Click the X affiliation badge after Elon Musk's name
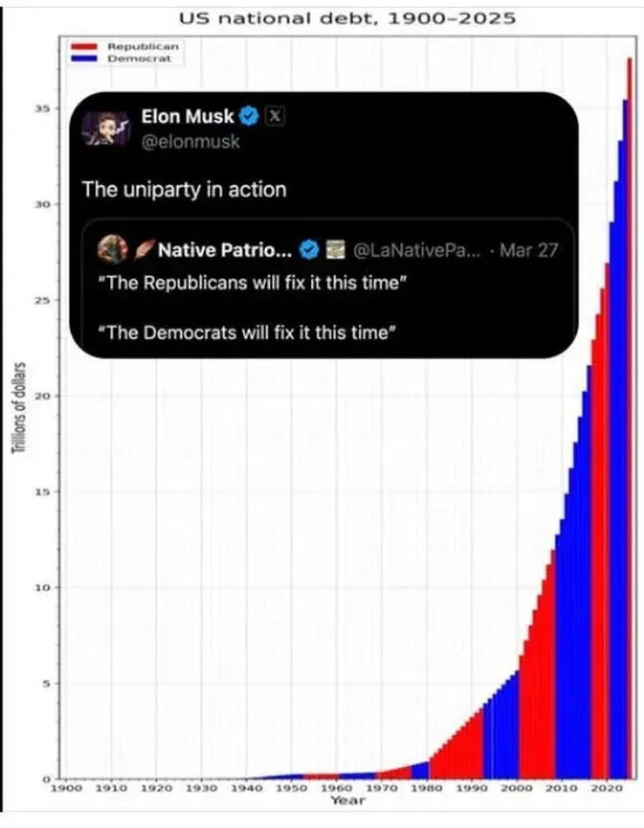This screenshot has width=644, height=828. click(274, 117)
